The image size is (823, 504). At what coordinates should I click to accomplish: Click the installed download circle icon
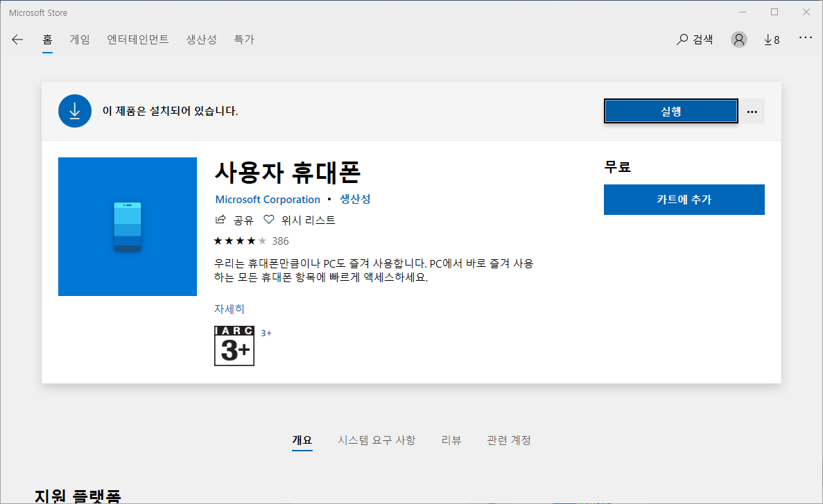74,111
